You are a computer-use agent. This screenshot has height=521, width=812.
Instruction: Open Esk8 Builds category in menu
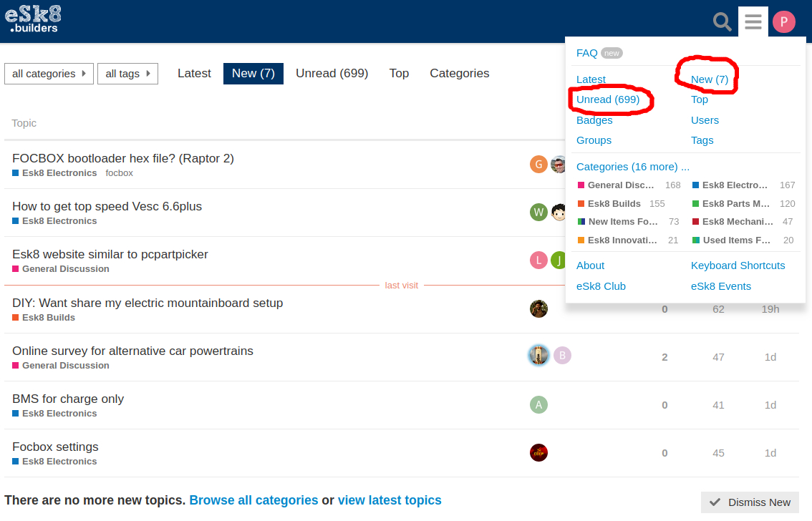coord(609,204)
